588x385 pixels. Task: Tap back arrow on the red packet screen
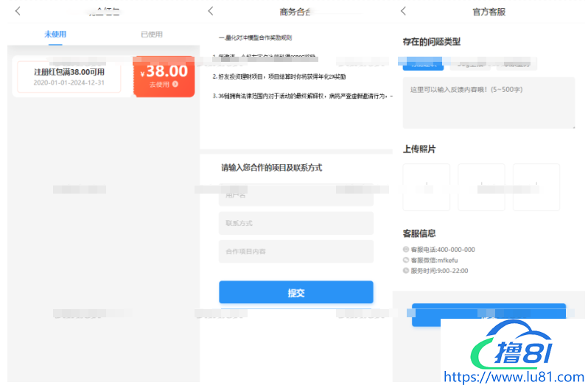[x=18, y=11]
